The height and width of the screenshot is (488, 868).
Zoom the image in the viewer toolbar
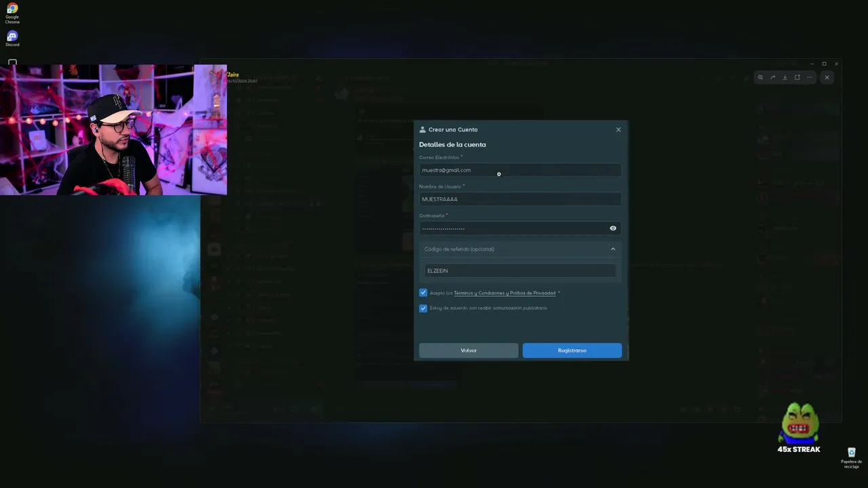[x=760, y=77]
